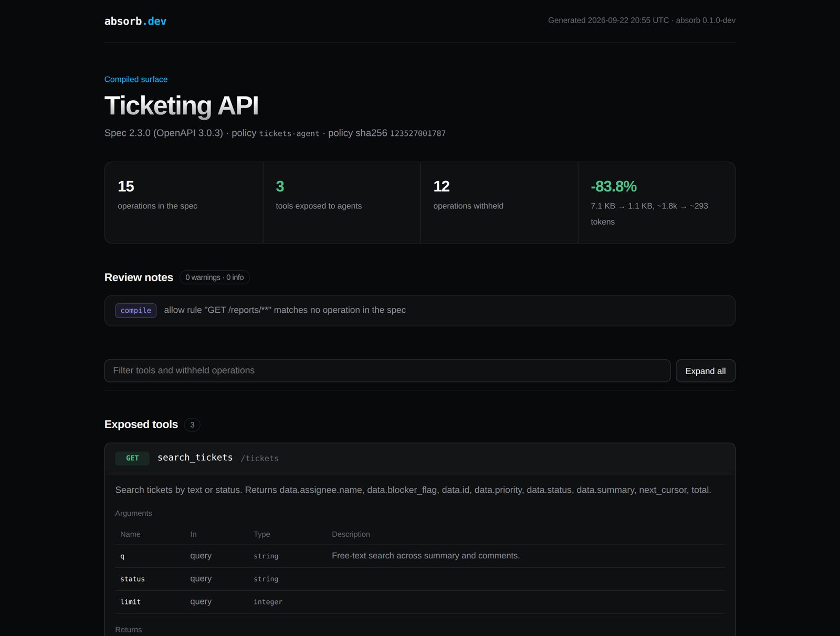Click the In column header
The height and width of the screenshot is (636, 840).
pos(193,534)
